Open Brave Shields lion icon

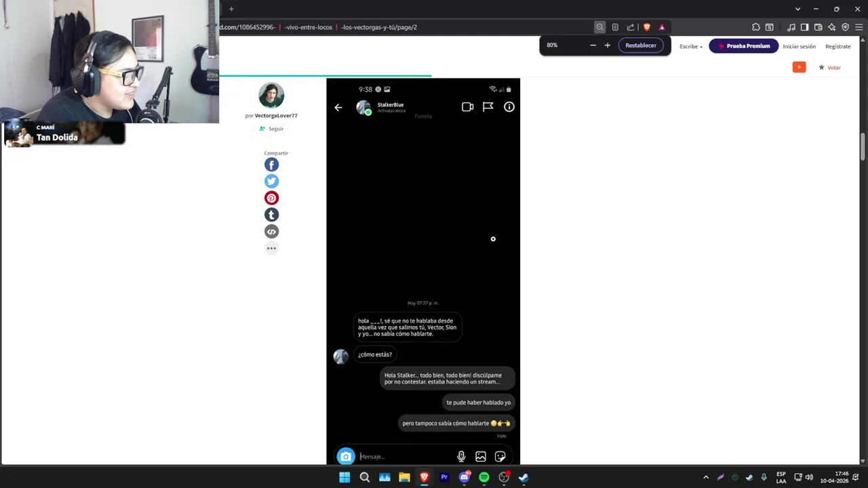pyautogui.click(x=647, y=27)
